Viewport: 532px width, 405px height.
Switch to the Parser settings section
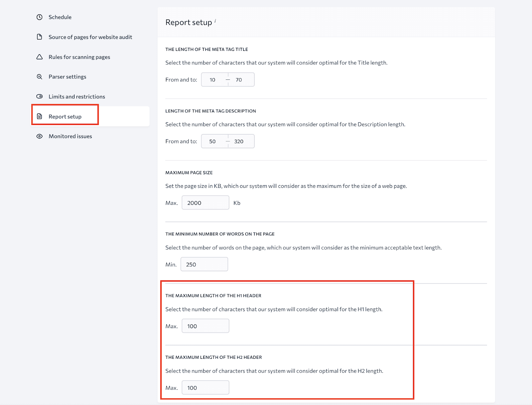pos(67,76)
